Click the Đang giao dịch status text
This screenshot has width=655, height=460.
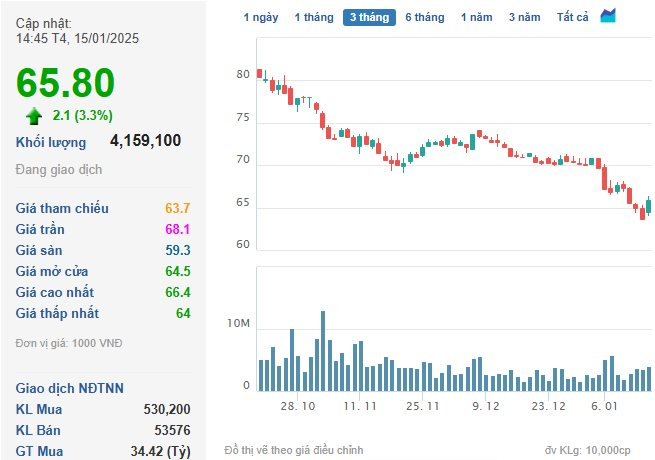point(58,170)
